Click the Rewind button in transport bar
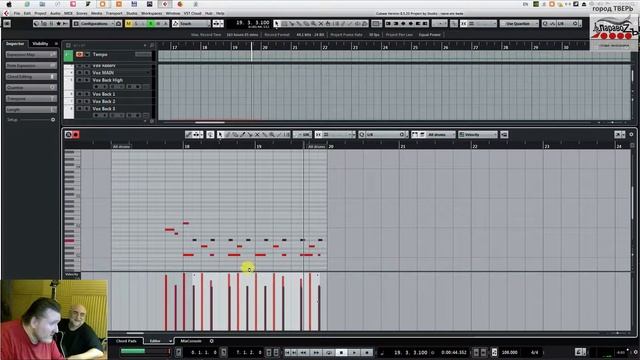Image resolution: width=640 pixels, height=360 pixels. [303, 352]
